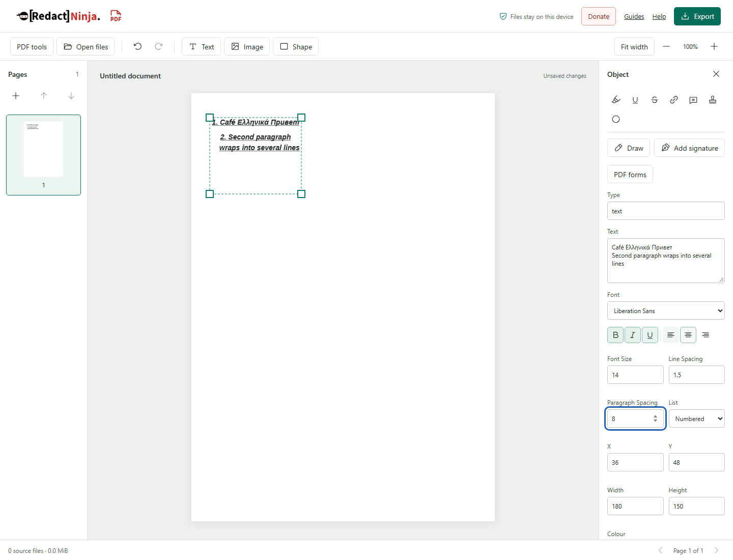Redo the reverted change
Viewport: 733px width, 560px height.
pos(158,46)
